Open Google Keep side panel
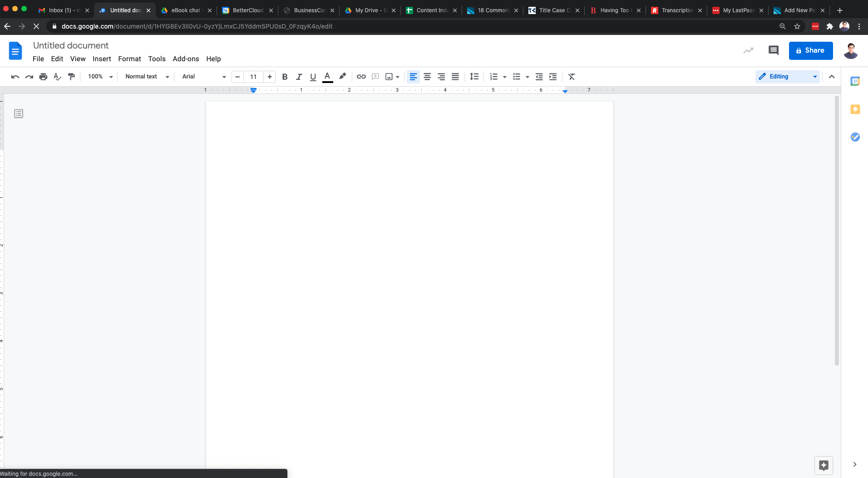Viewport: 868px width, 478px height. click(x=855, y=109)
